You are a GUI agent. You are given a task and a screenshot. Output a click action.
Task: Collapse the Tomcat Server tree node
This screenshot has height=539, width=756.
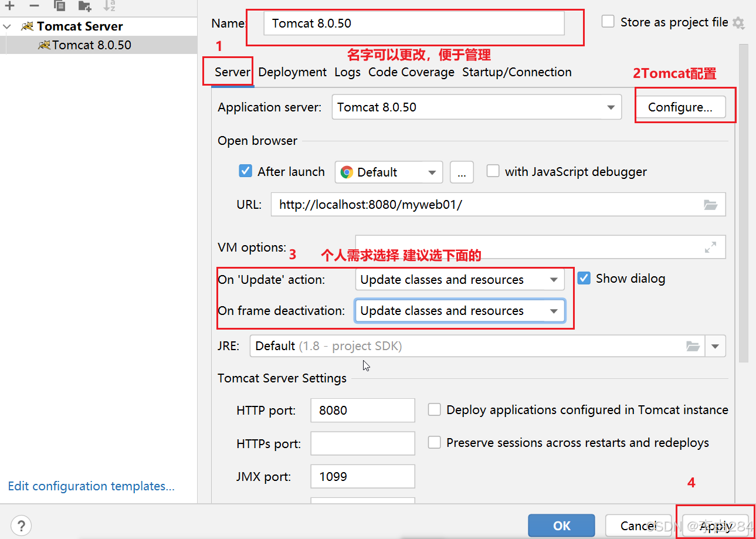click(x=7, y=26)
